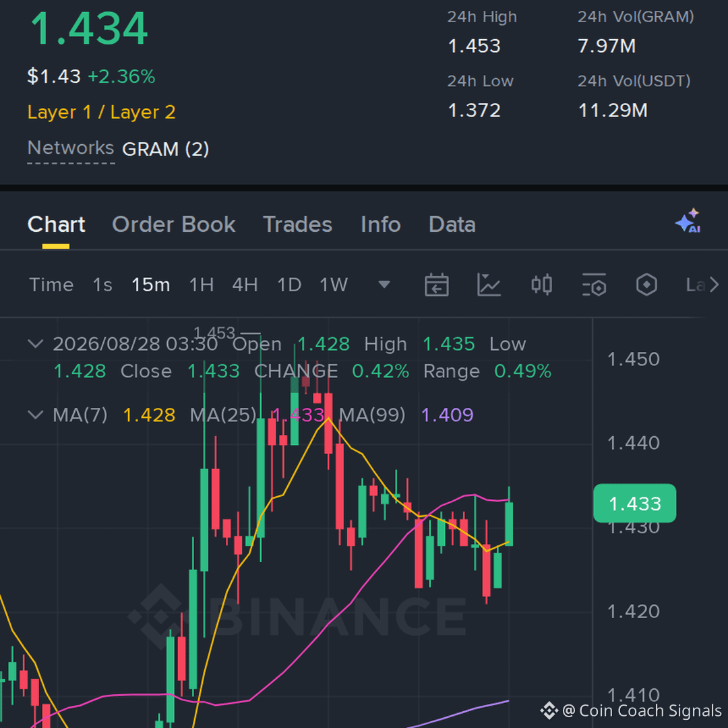728x728 pixels.
Task: Click the 24h Vol(USDT) value 11.29M
Action: [x=613, y=111]
